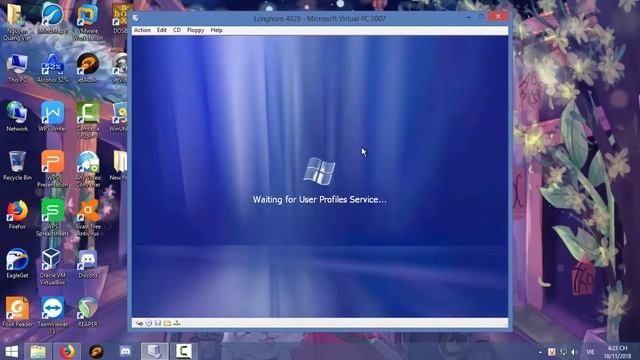Screen dimensions: 640x360
Task: Launch the TeamViewer 13 desktop shortcut
Action: pyautogui.click(x=52, y=316)
